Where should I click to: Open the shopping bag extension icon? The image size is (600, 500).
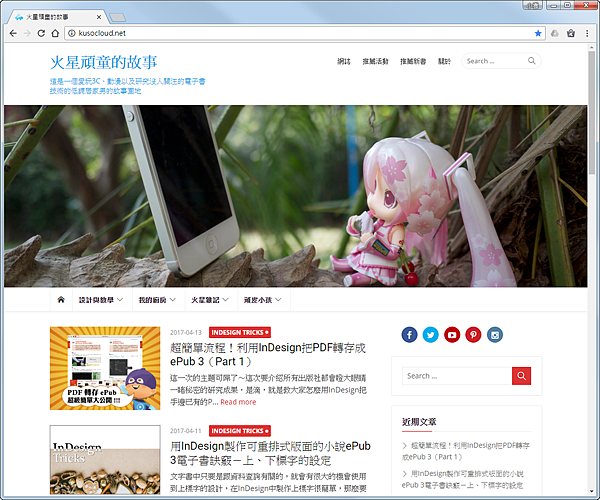pos(571,33)
